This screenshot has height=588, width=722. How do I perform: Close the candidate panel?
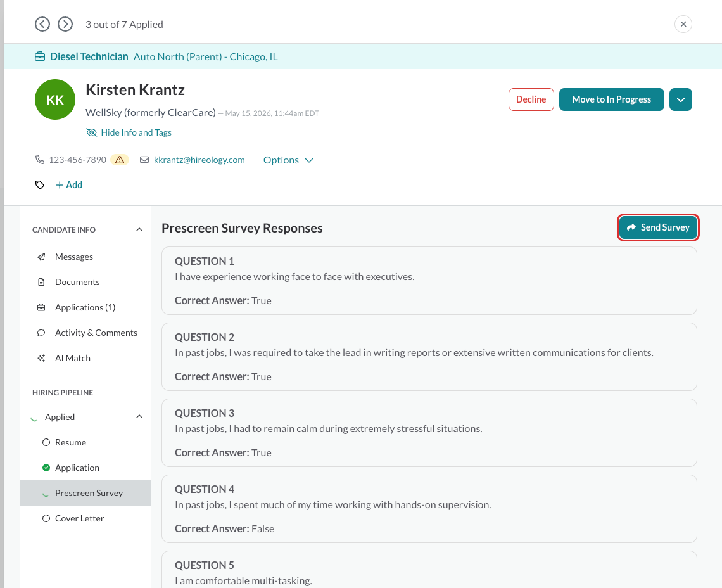[683, 24]
